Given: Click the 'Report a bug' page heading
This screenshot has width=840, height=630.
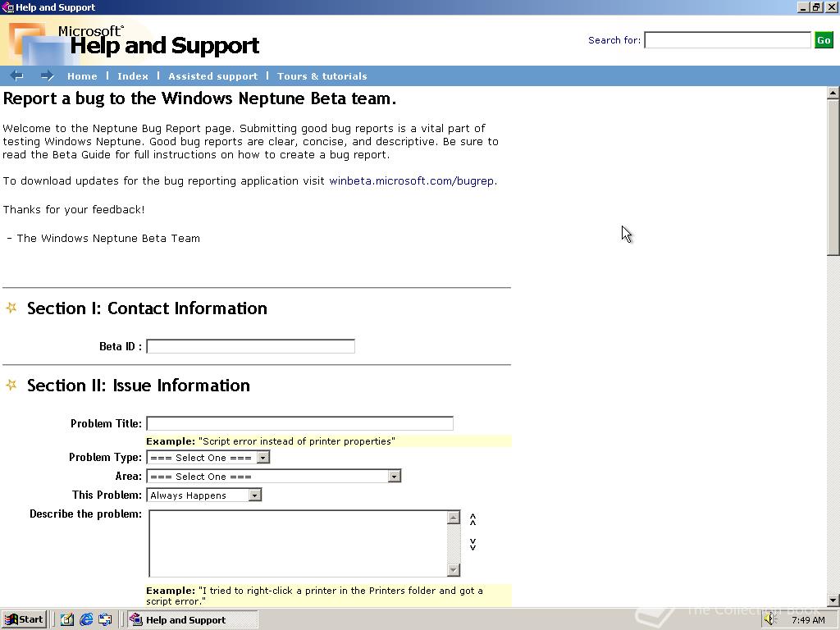Looking at the screenshot, I should [x=199, y=98].
